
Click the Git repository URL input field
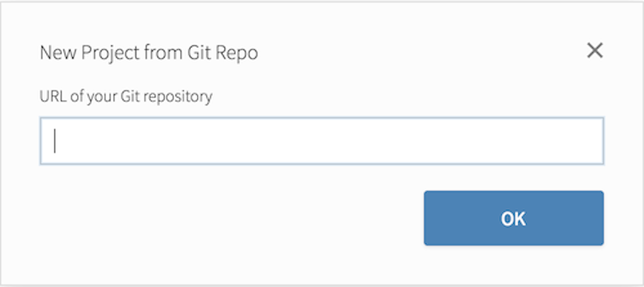tap(321, 141)
